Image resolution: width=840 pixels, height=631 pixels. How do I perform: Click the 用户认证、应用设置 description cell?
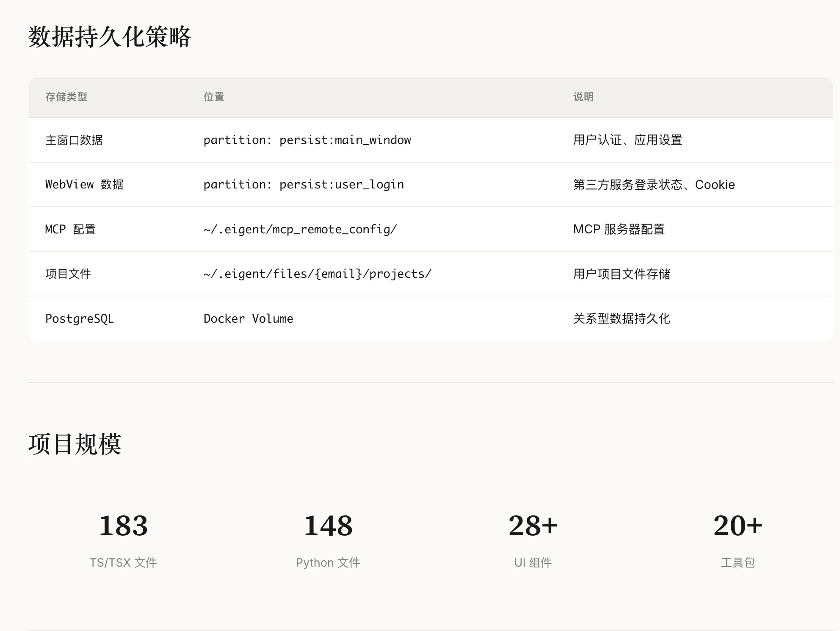point(627,140)
